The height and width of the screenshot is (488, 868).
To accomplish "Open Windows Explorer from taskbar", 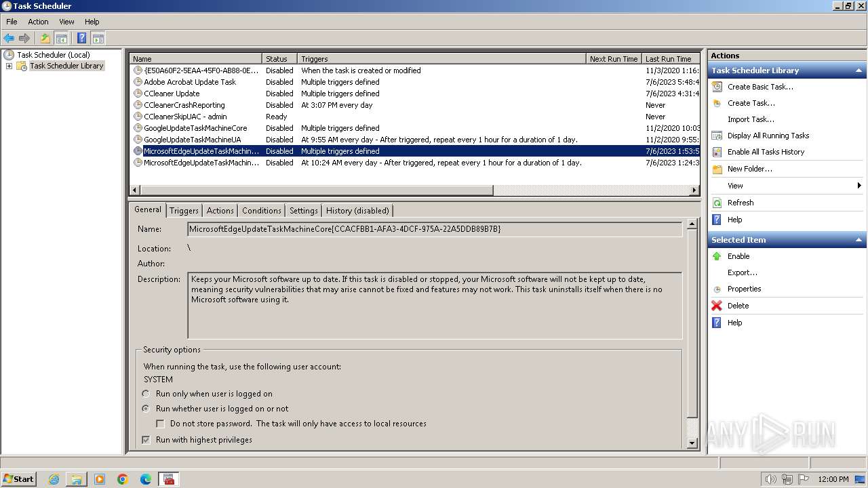I will [77, 479].
